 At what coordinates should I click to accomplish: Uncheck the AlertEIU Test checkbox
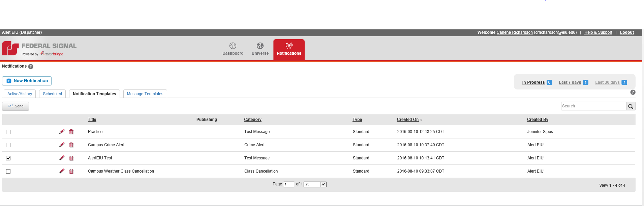[8, 158]
